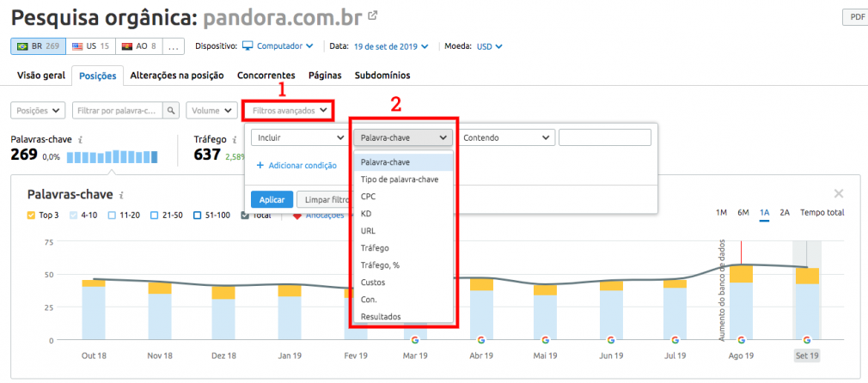Click info icon beside Palavras-chave metric

[81, 140]
